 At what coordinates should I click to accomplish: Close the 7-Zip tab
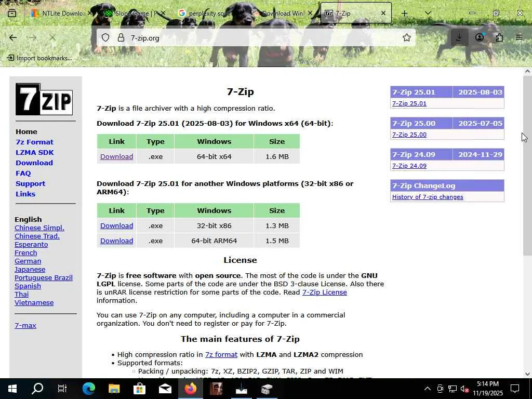tap(383, 13)
